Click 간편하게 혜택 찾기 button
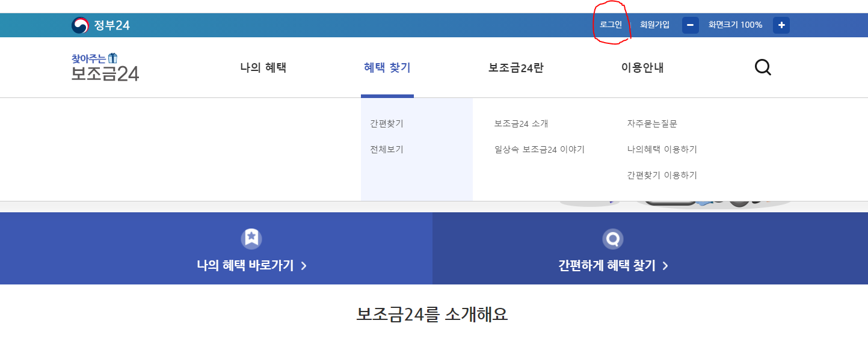The image size is (868, 344). pyautogui.click(x=613, y=265)
